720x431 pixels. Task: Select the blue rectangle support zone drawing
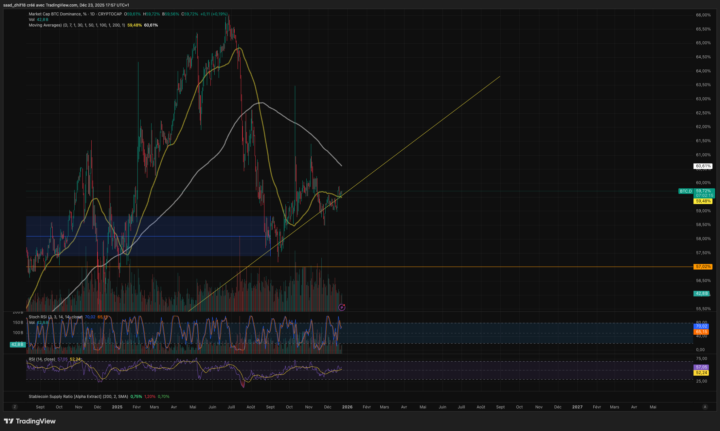[x=147, y=236]
